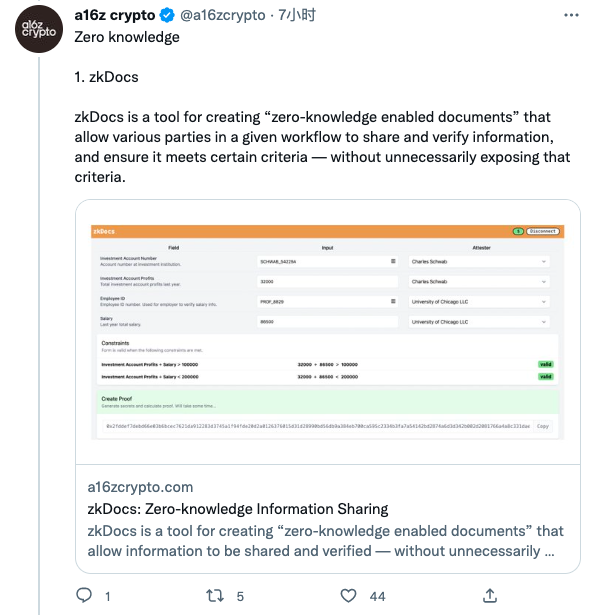Open the Salary attester University of Chicago dropdown
The height and width of the screenshot is (615, 595).
(x=479, y=322)
